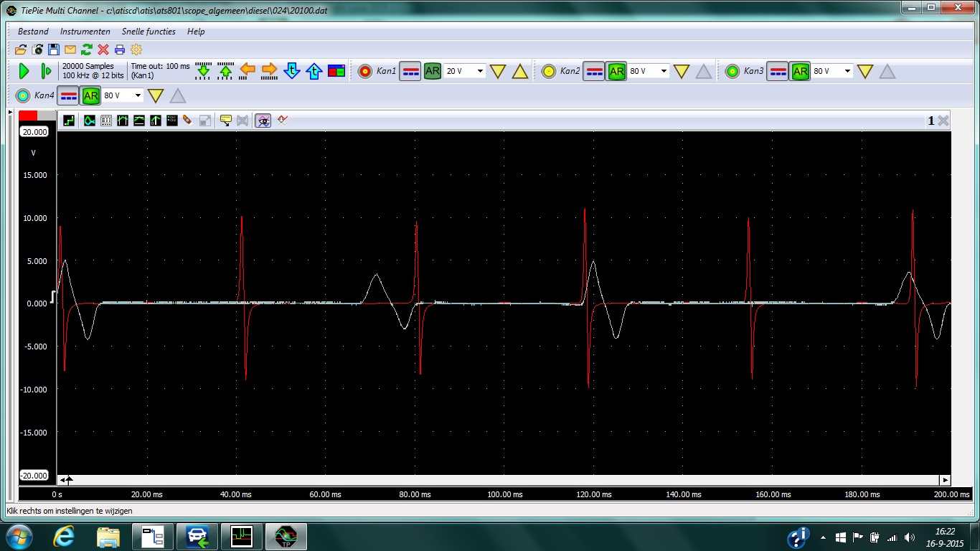Screen dimensions: 980x551
Task: Toggle the eye visibility icon in graph toolbar
Action: coord(264,121)
